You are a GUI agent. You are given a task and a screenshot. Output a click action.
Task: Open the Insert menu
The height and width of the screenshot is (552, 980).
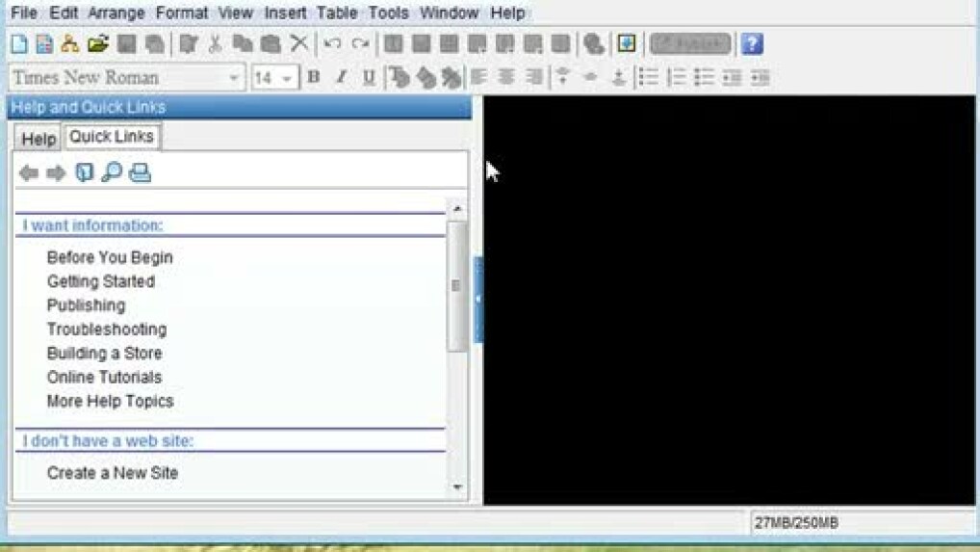pos(285,13)
